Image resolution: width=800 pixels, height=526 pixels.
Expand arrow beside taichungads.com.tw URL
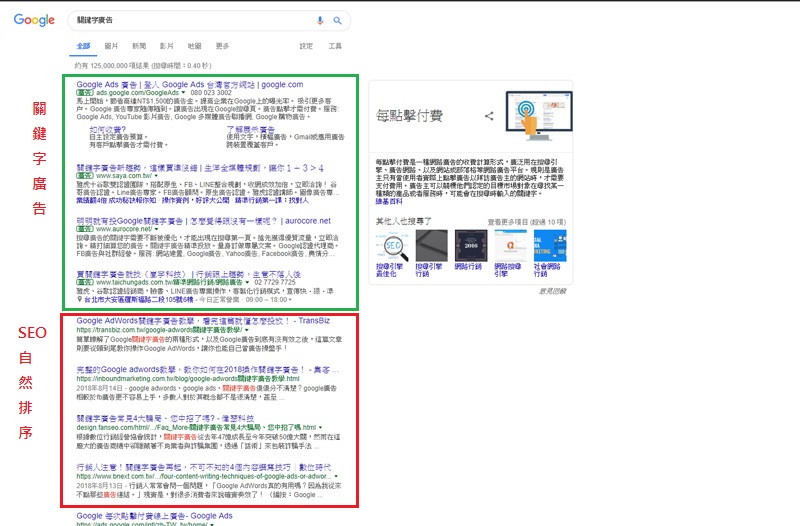247,282
